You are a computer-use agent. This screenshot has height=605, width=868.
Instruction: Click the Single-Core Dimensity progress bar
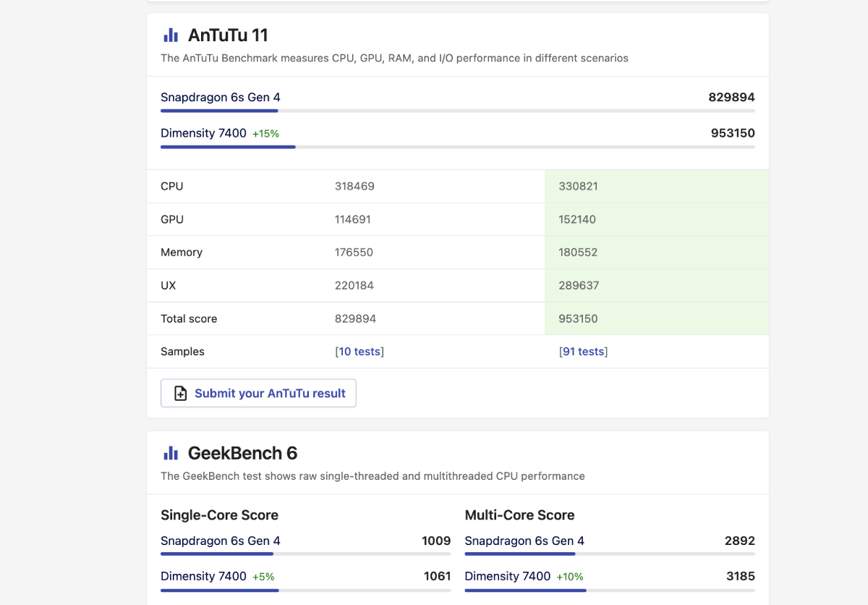pyautogui.click(x=305, y=591)
